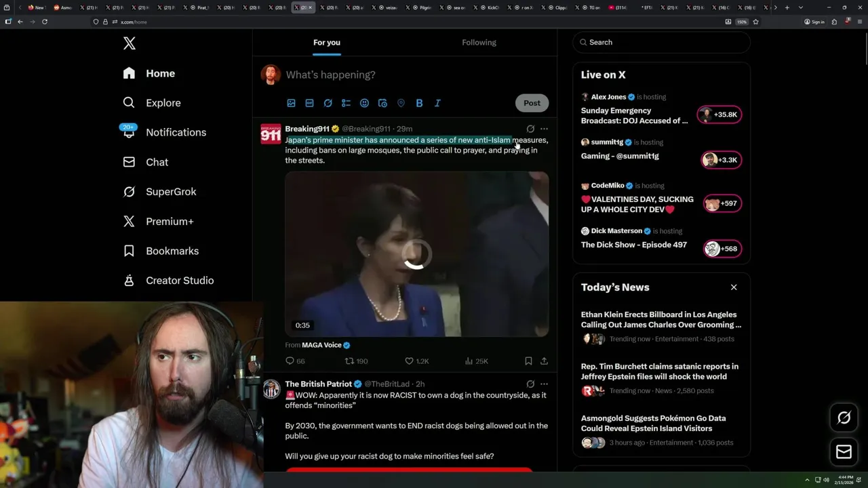Click the x.com/home address bar
The image size is (868, 488).
(407, 22)
